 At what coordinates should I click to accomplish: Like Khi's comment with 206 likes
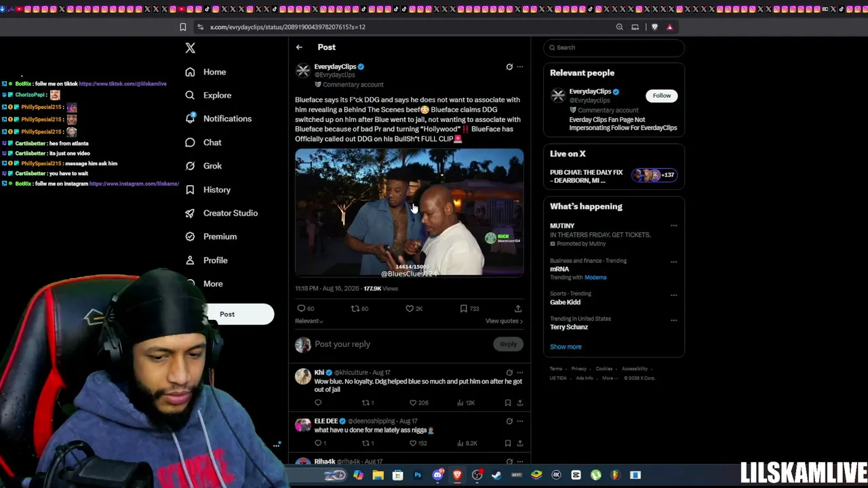pyautogui.click(x=418, y=403)
